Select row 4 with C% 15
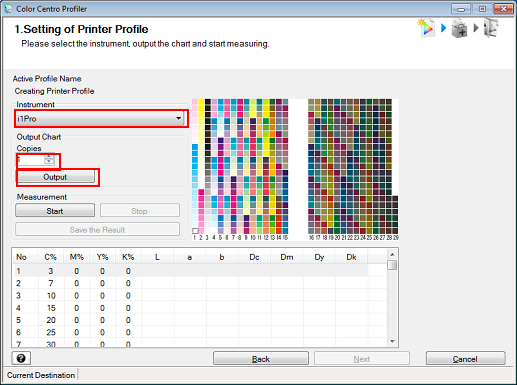Image resolution: width=517 pixels, height=385 pixels. pyautogui.click(x=190, y=308)
